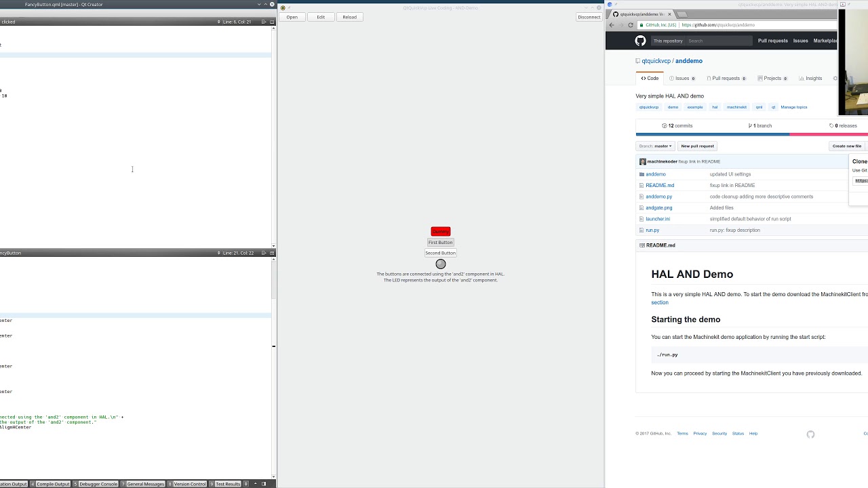The image size is (868, 488).
Task: Click the README book icon
Action: (642, 245)
